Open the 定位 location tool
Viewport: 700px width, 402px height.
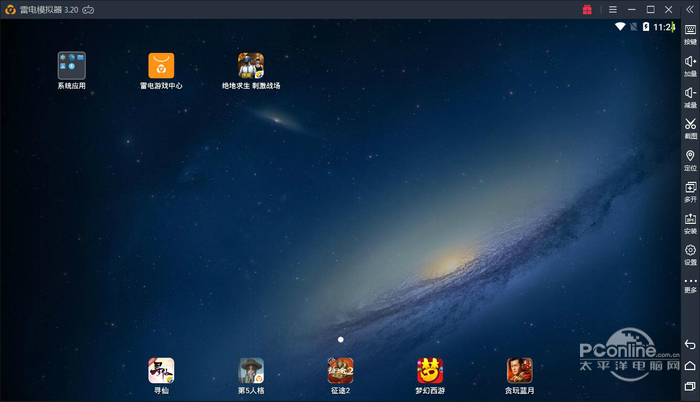click(x=690, y=160)
